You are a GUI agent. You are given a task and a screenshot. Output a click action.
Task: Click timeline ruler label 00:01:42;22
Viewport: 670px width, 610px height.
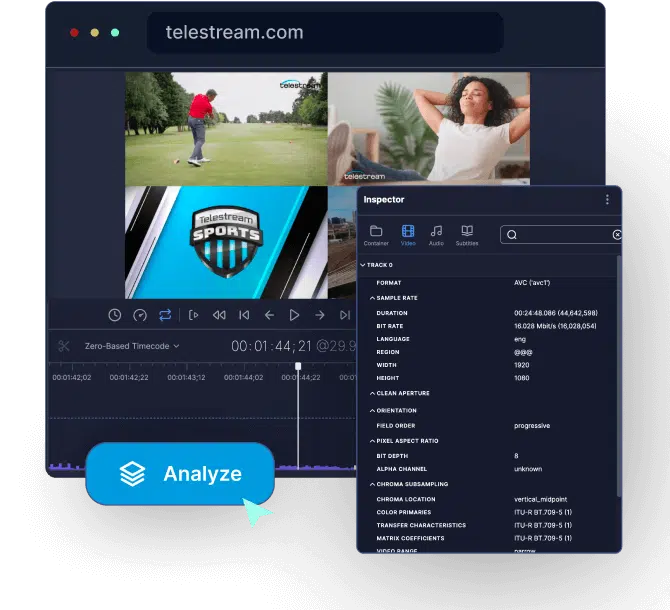coord(129,378)
